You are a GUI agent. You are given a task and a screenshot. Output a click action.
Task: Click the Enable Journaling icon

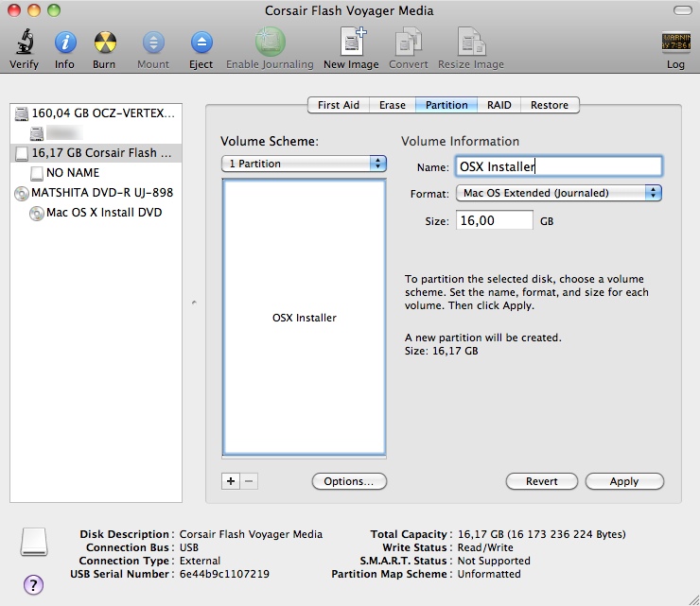pos(271,42)
